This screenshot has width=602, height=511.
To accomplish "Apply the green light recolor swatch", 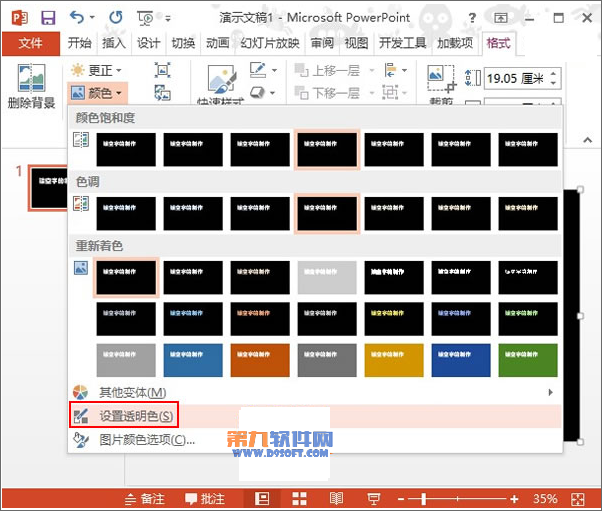I will coord(528,360).
